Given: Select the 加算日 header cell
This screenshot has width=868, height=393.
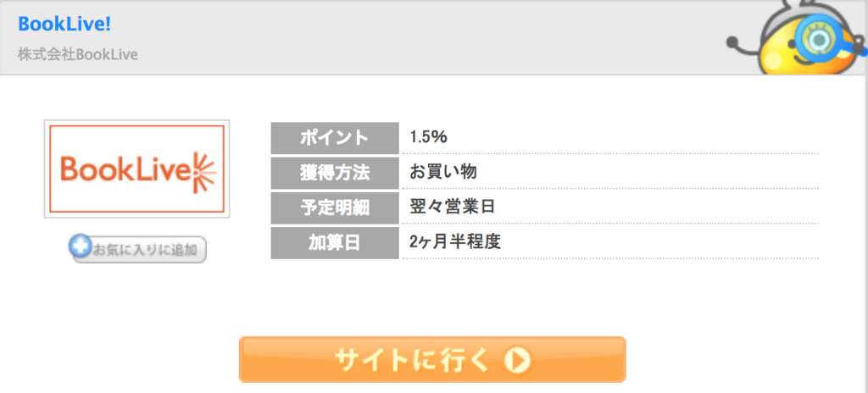Looking at the screenshot, I should point(334,242).
